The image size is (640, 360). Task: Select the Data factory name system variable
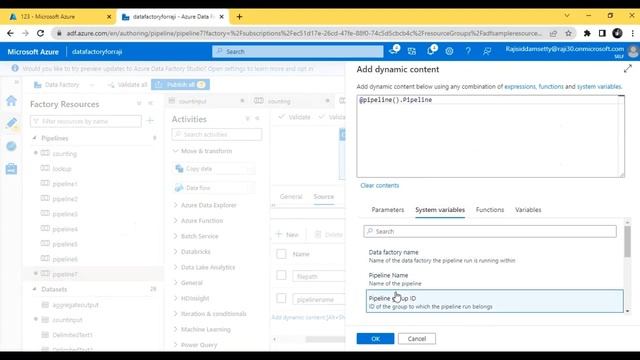tap(494, 256)
